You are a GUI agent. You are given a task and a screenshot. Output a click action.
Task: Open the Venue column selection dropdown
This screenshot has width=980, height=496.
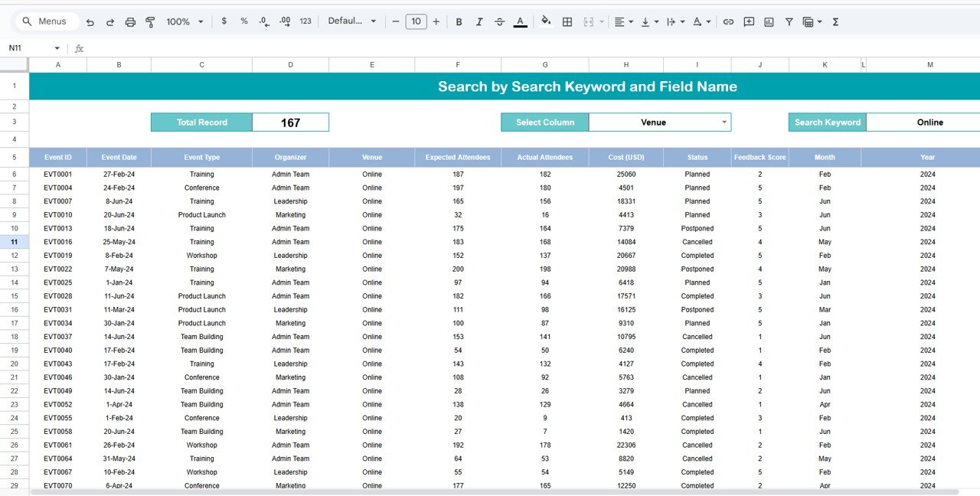pyautogui.click(x=723, y=122)
